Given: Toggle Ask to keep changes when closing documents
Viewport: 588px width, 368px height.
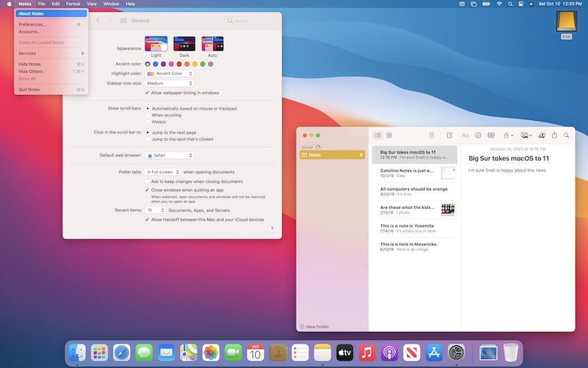Looking at the screenshot, I should pos(147,181).
